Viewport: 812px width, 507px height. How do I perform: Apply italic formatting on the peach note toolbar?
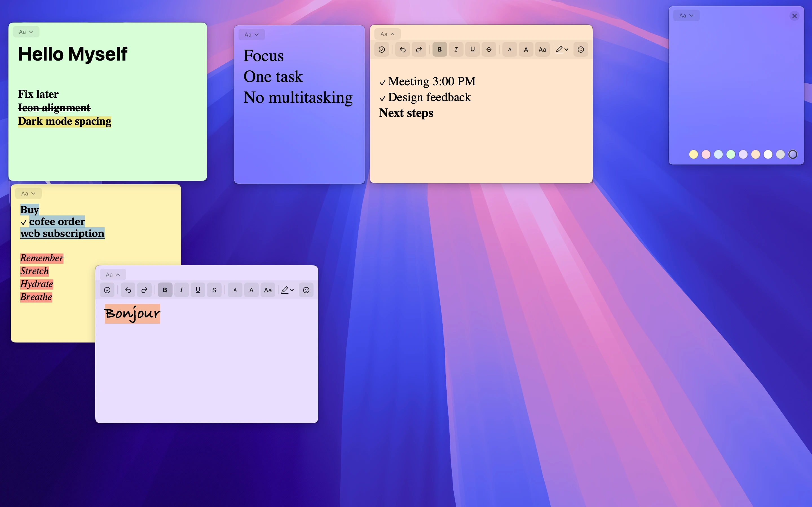pos(456,49)
